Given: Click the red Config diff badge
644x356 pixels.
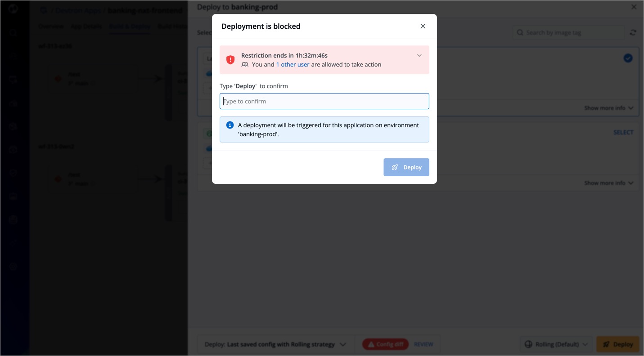Looking at the screenshot, I should [385, 344].
